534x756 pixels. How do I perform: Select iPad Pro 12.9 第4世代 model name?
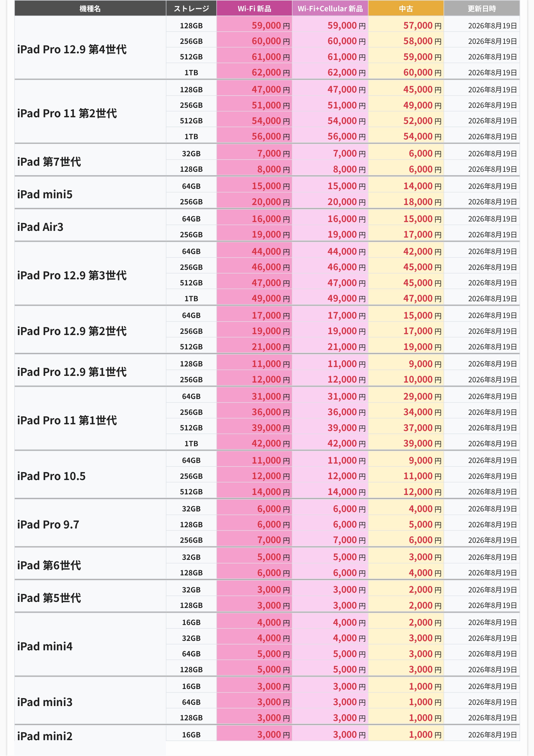pyautogui.click(x=72, y=49)
